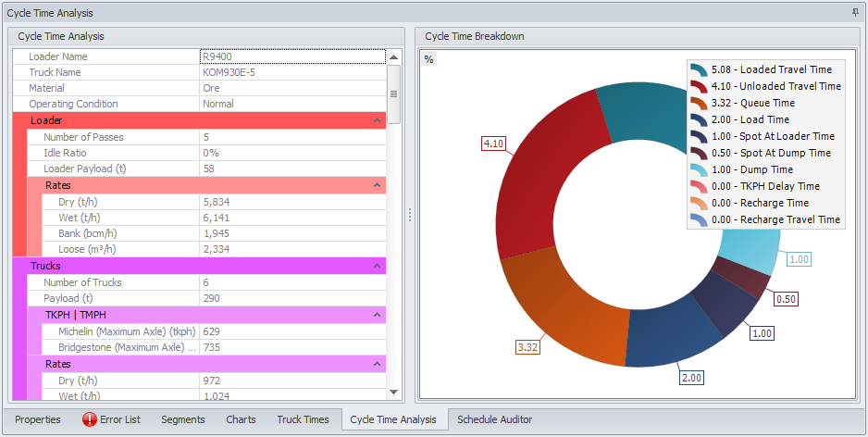Click the Dump Time legend icon
868x437 pixels.
700,170
